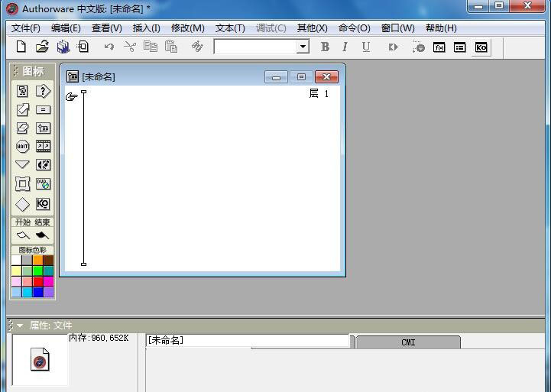Open the Control Panel toolbar icon
Viewport: 551px width, 392px height.
pyautogui.click(x=419, y=47)
